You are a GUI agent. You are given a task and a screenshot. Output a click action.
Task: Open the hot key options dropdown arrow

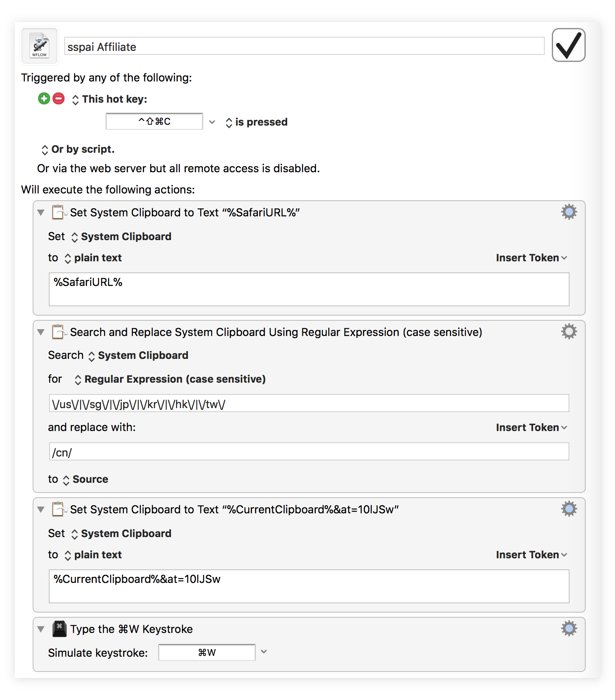click(x=212, y=122)
